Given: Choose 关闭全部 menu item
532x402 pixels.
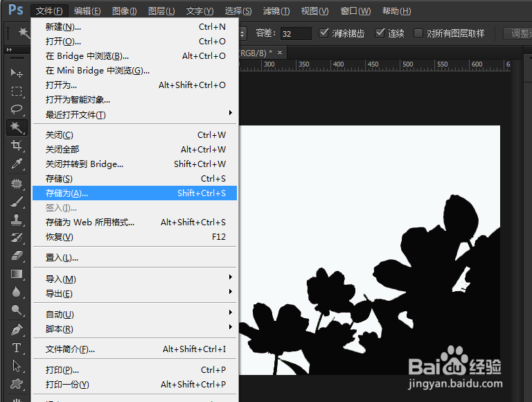Looking at the screenshot, I should (134, 150).
